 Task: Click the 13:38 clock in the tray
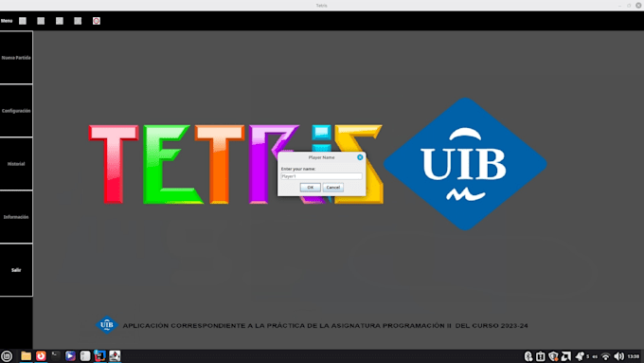click(x=634, y=356)
